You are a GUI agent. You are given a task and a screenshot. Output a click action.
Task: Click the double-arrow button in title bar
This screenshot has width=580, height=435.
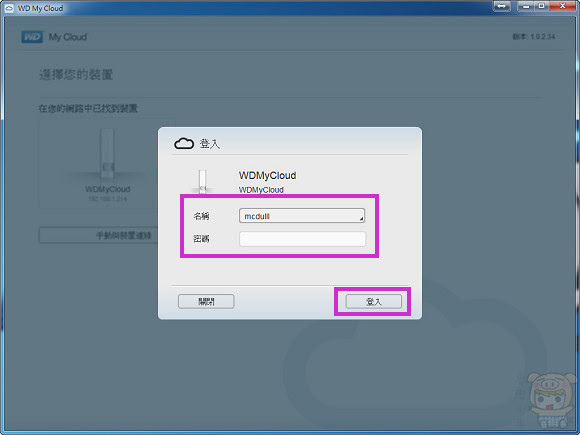pyautogui.click(x=502, y=6)
